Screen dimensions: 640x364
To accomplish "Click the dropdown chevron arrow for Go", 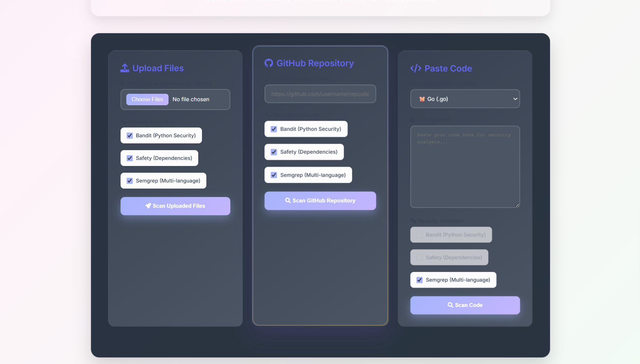I will (x=515, y=99).
